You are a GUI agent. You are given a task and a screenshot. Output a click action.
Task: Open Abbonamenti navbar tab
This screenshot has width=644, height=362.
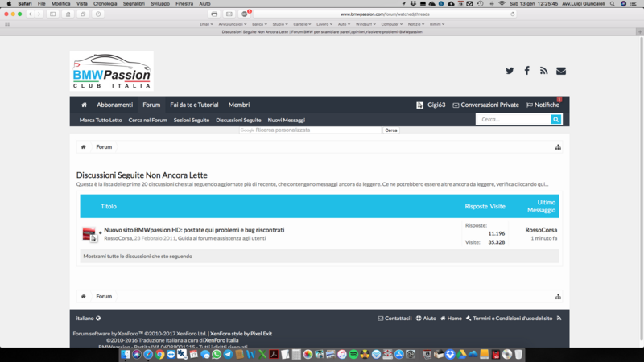114,105
